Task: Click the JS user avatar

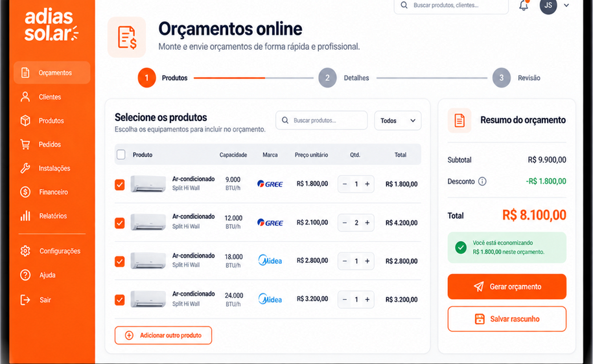Action: pyautogui.click(x=548, y=5)
